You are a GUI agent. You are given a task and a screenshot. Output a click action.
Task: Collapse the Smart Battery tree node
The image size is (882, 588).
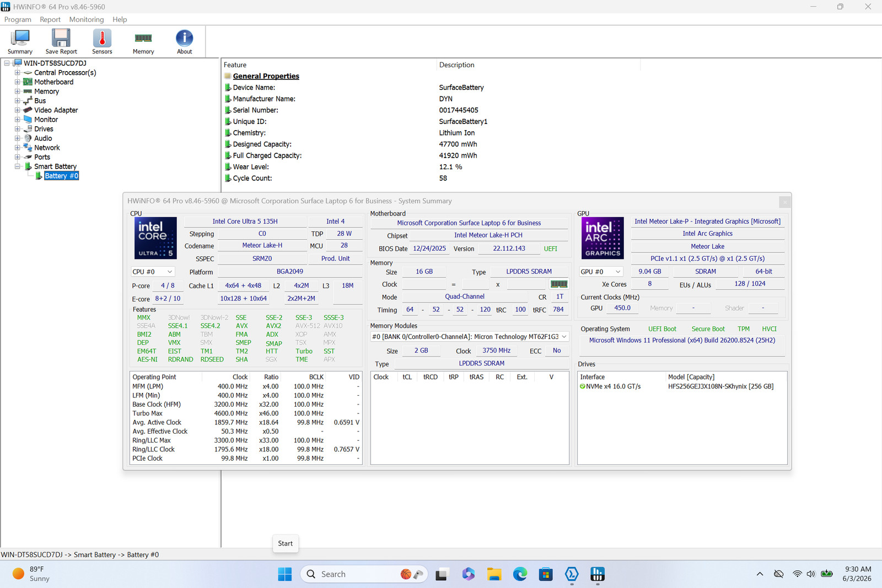pos(18,166)
